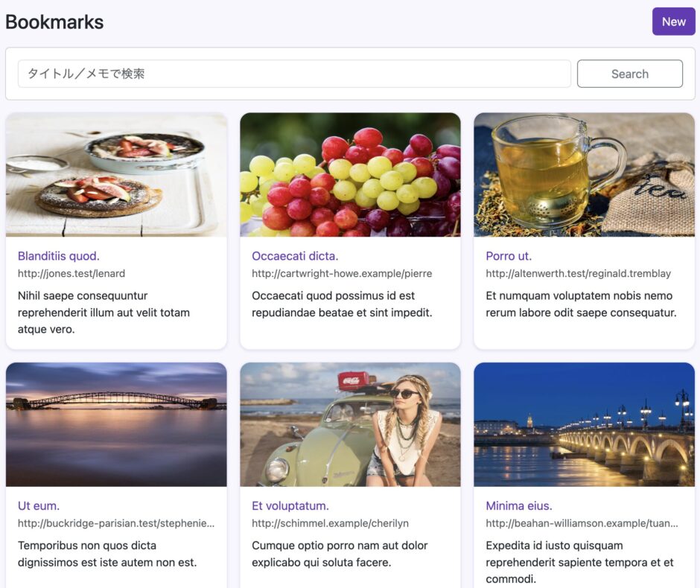
Task: Open the Blanditiis quod. bookmark title
Action: click(x=59, y=256)
